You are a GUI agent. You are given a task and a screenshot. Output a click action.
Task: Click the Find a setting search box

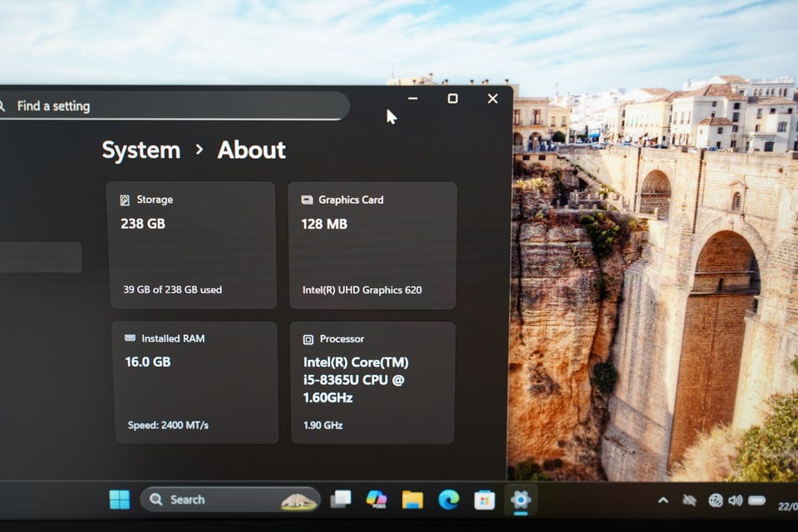click(173, 106)
